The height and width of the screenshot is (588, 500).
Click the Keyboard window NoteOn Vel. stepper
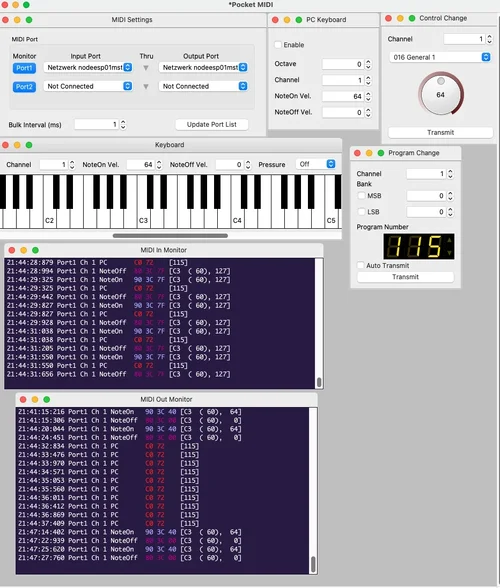(159, 165)
